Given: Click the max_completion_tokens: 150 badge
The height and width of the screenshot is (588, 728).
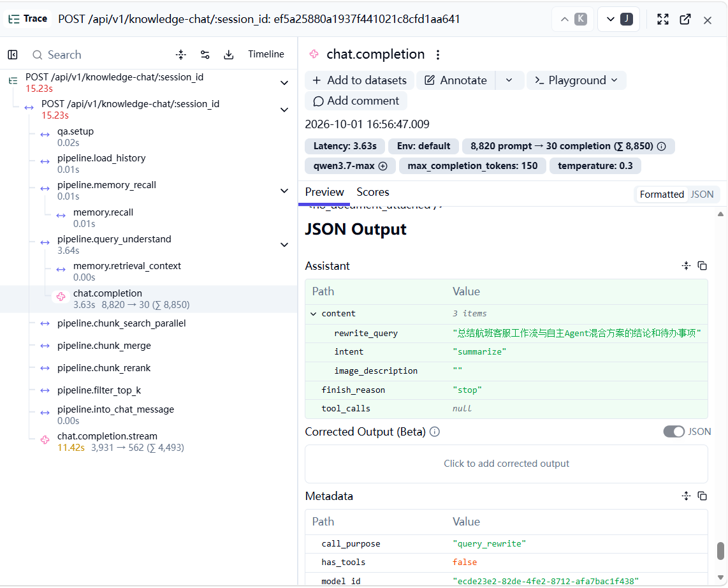Looking at the screenshot, I should [472, 166].
